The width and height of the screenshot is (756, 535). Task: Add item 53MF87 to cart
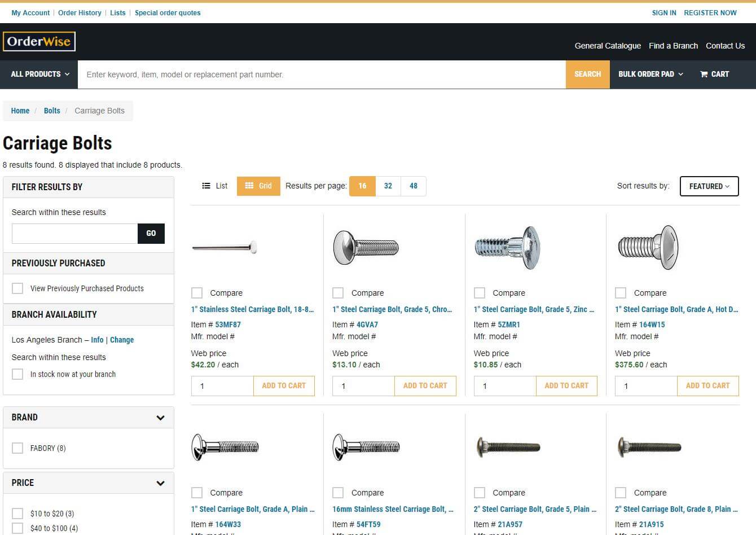(284, 386)
